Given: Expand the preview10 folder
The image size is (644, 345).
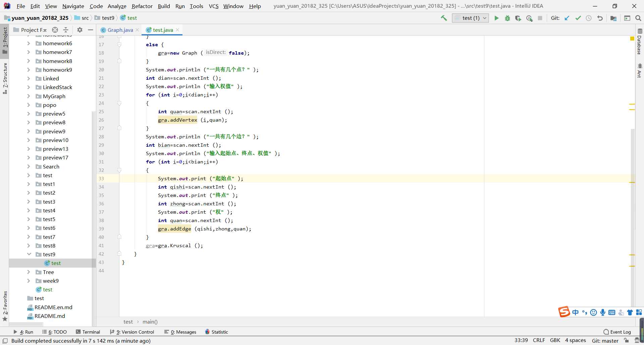Looking at the screenshot, I should click(x=29, y=140).
